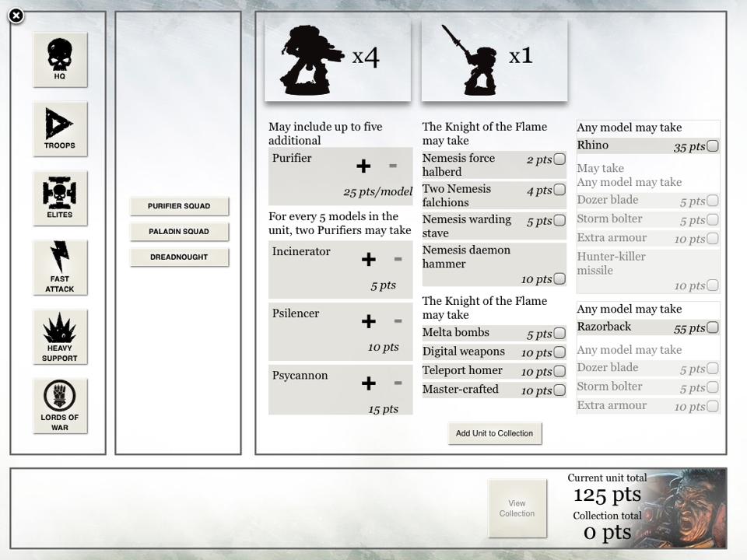Select Paladin Squad from the unit list

(x=179, y=232)
